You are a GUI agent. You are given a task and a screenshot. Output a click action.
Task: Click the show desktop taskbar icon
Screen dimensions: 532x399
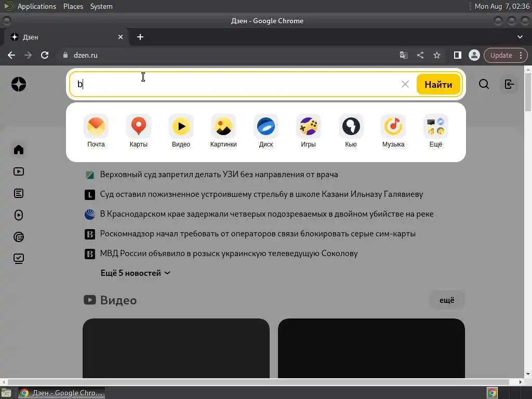point(6,393)
